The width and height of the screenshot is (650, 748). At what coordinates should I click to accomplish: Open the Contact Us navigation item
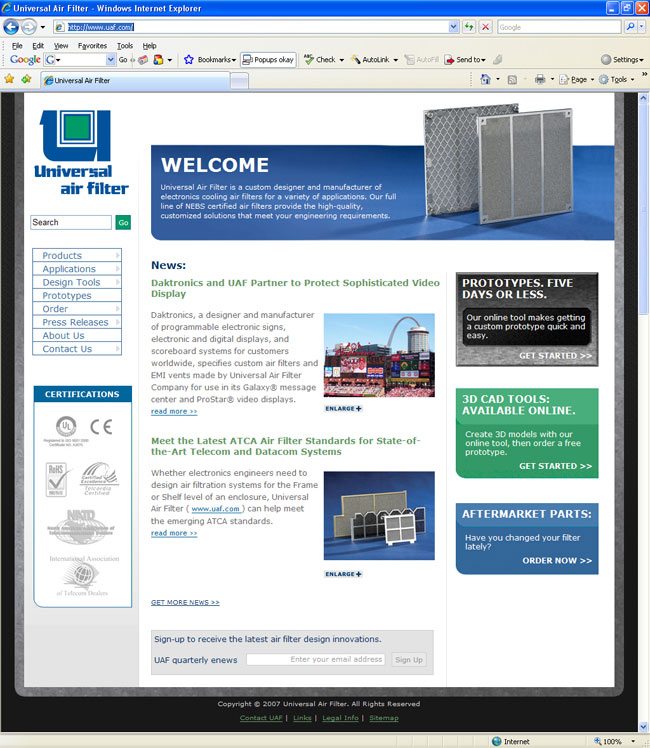(x=77, y=349)
